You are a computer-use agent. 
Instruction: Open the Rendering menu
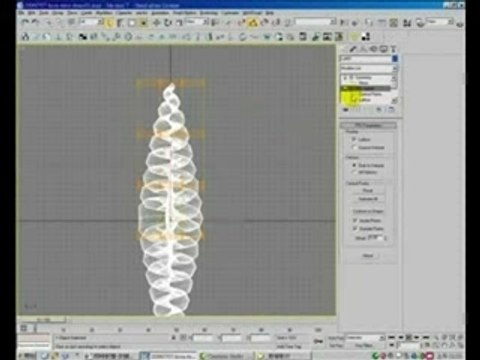[x=209, y=13]
